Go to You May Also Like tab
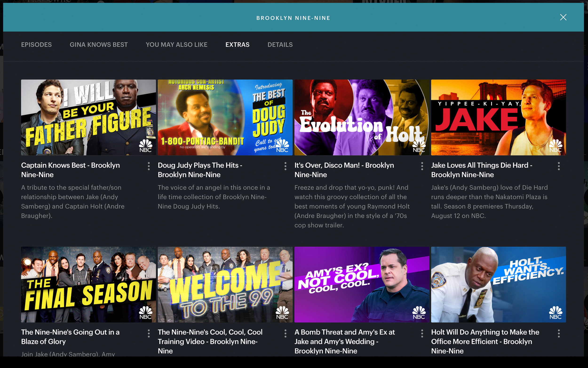Image resolution: width=588 pixels, height=368 pixels. click(176, 44)
